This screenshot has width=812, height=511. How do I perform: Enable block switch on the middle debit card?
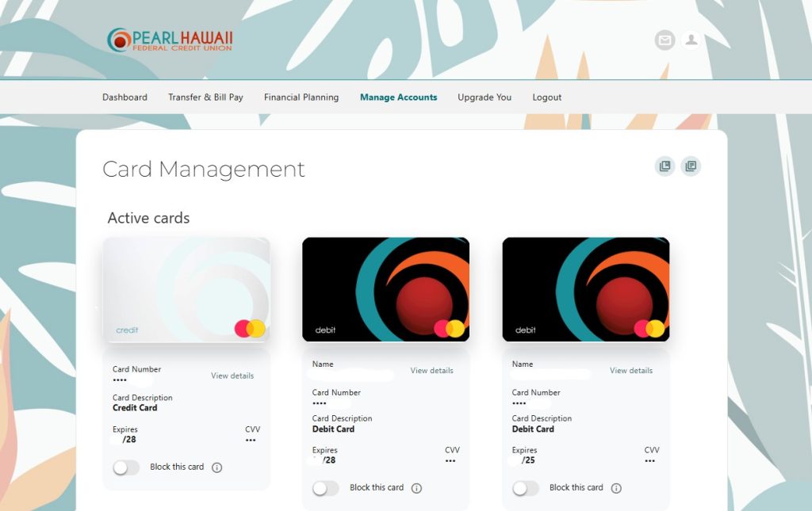pos(325,488)
